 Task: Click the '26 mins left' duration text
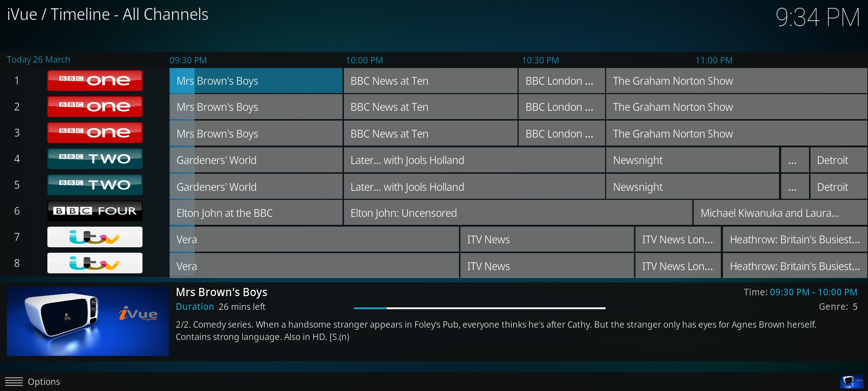click(242, 307)
